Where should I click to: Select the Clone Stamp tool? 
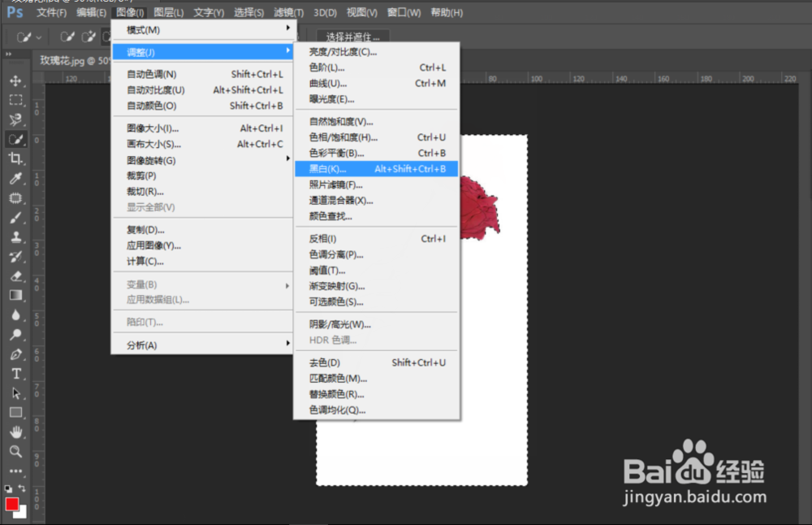pos(18,236)
